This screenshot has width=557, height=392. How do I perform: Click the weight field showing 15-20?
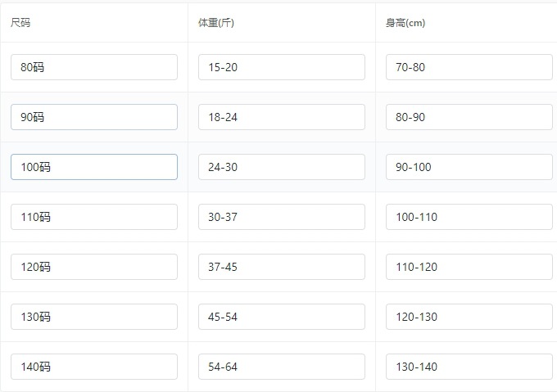click(282, 67)
